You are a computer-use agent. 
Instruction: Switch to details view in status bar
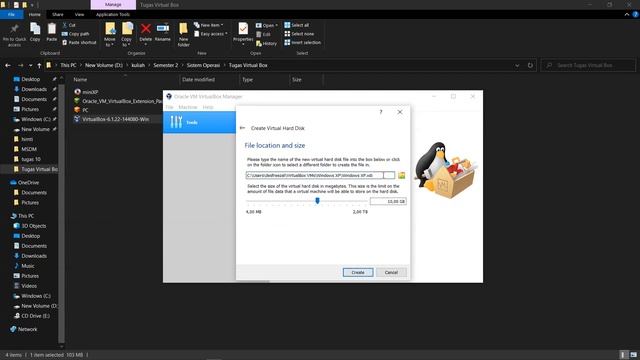tap(623, 355)
